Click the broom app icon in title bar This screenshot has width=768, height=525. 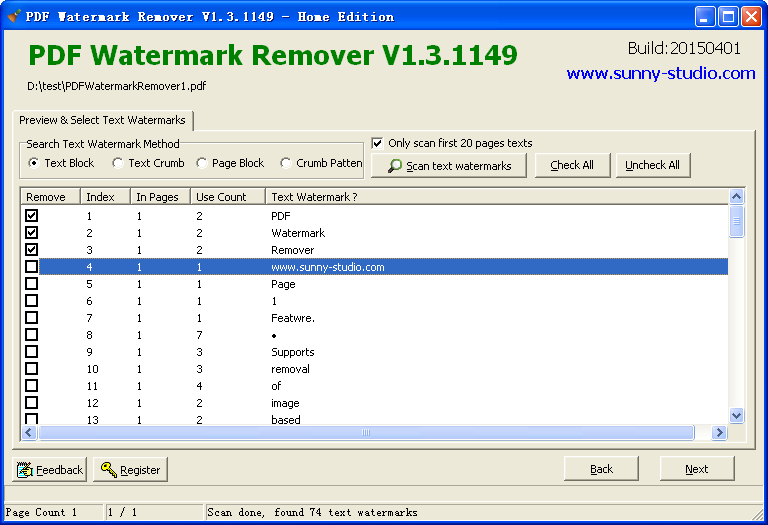14,16
